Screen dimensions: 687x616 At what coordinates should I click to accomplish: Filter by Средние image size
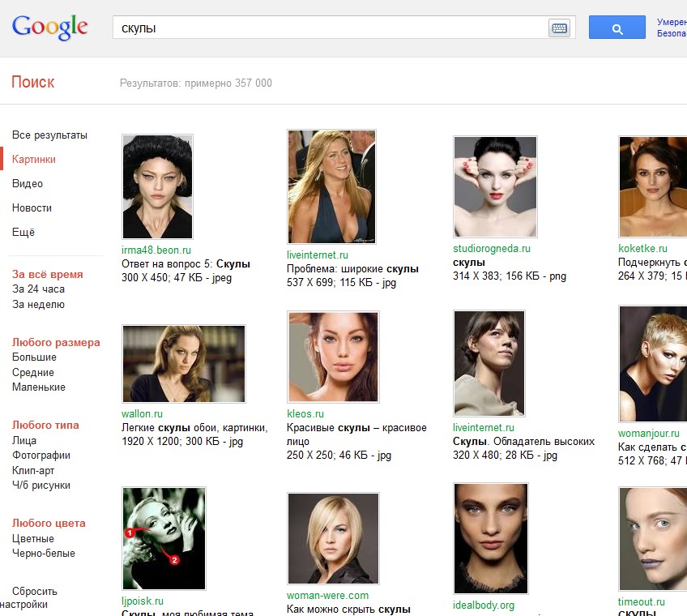(33, 372)
